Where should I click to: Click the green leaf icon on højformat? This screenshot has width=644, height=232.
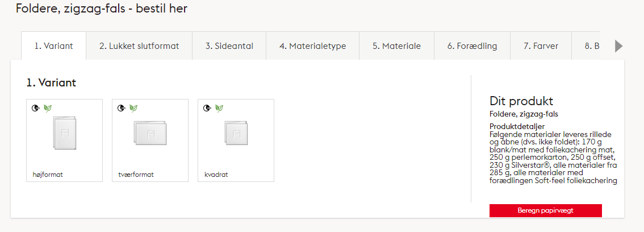tap(48, 107)
